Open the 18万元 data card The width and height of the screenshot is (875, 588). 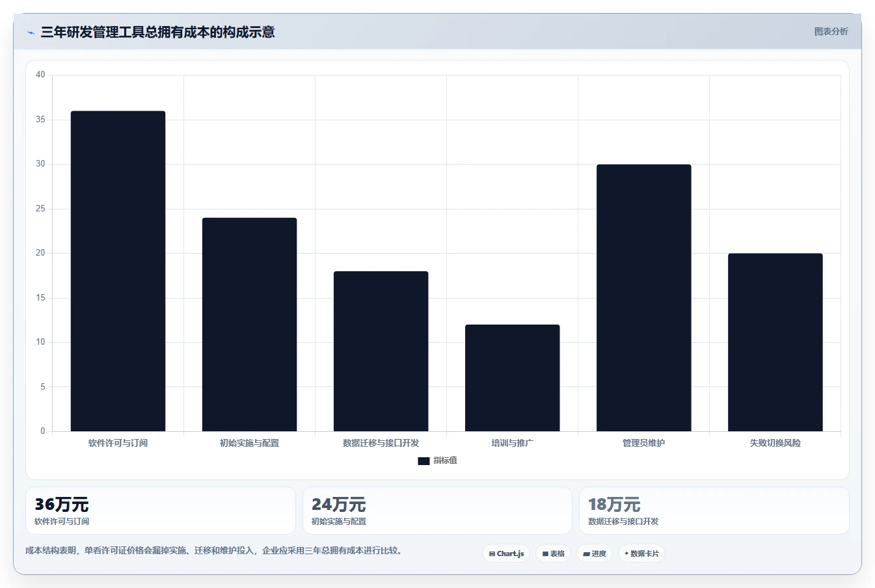(x=714, y=511)
